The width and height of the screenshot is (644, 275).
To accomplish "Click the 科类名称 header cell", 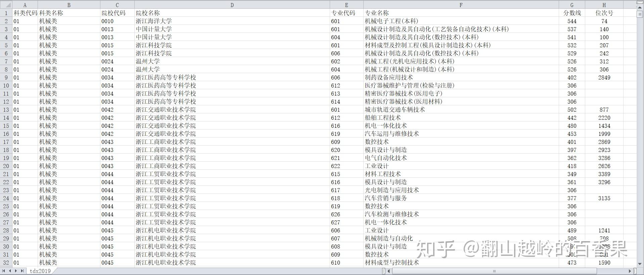I will pos(69,13).
